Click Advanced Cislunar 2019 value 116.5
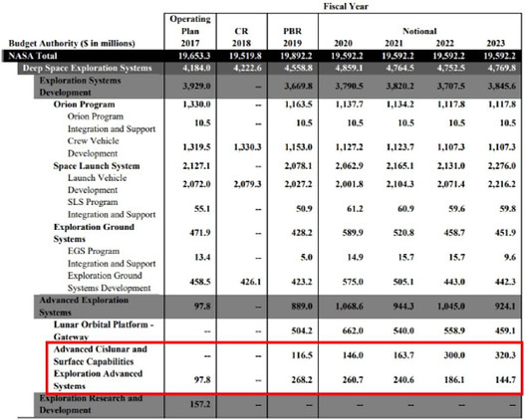525x420 pixels. [x=302, y=355]
